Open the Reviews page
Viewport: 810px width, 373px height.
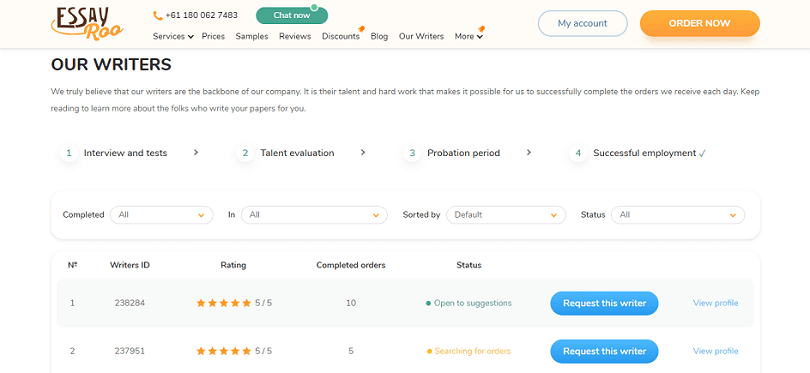coord(295,36)
